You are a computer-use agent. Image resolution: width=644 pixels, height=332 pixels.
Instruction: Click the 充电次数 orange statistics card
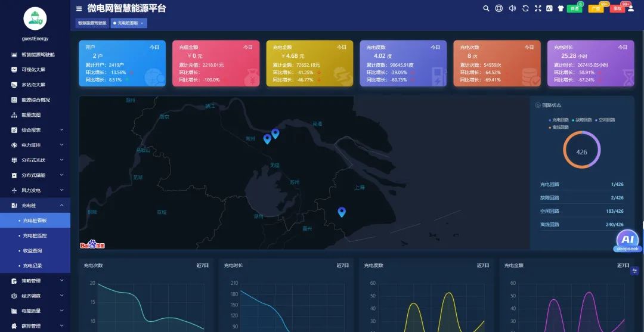point(497,63)
